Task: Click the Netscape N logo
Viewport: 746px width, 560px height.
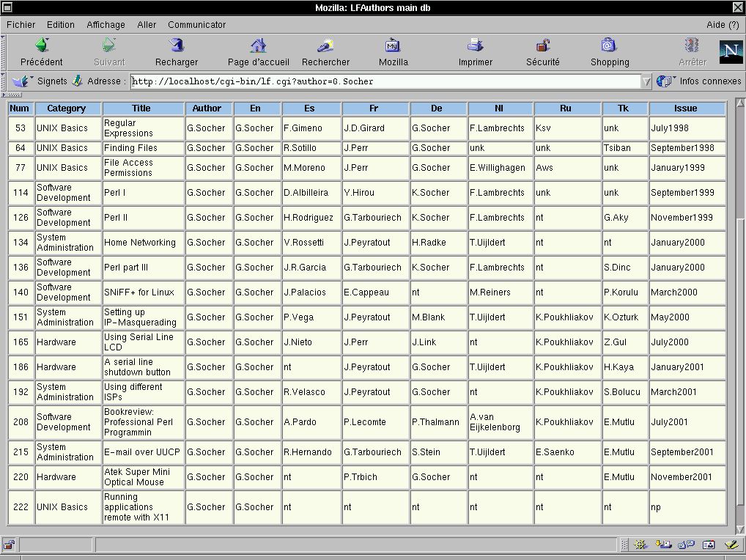Action: 730,52
